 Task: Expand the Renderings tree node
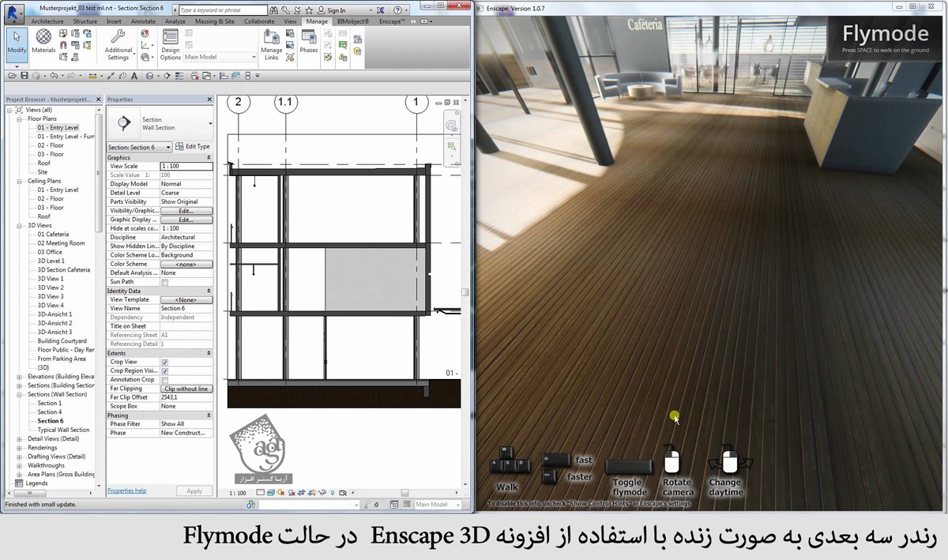click(19, 448)
